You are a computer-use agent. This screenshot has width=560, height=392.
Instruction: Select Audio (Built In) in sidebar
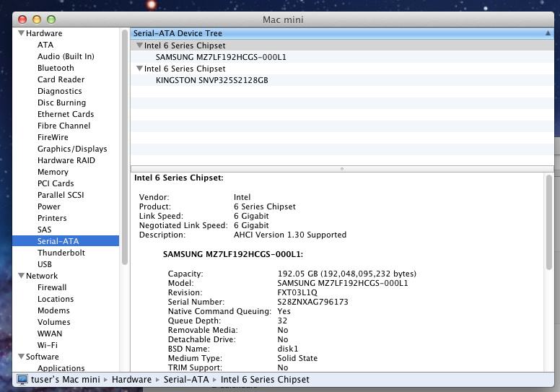click(66, 56)
